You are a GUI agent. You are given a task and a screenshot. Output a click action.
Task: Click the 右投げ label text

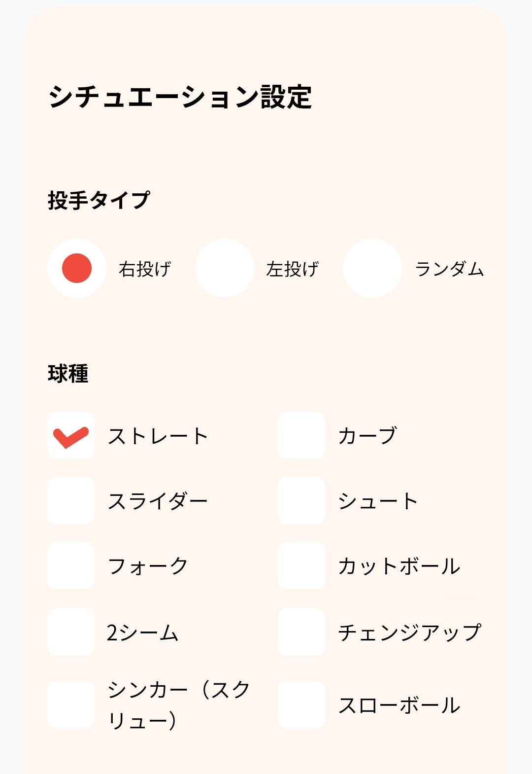point(145,269)
